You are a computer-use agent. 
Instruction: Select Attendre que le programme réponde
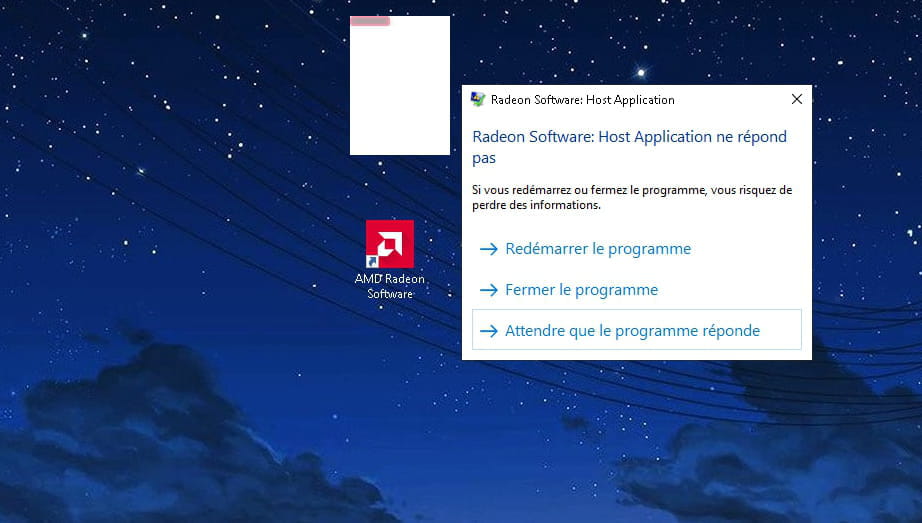(x=637, y=330)
